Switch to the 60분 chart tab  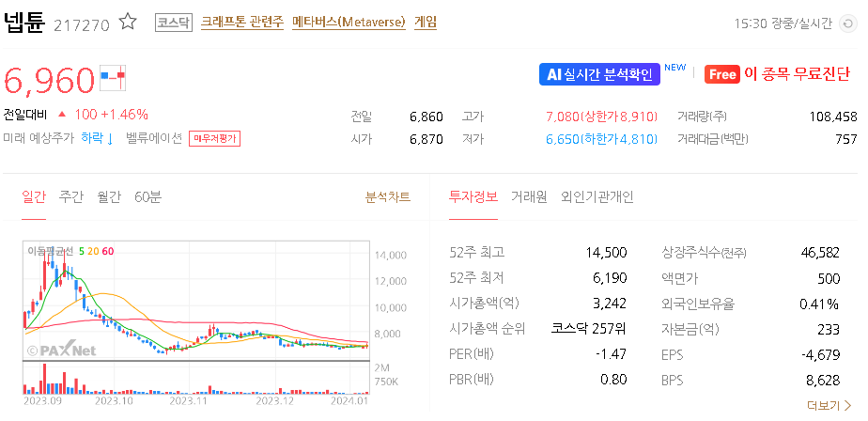[x=147, y=196]
